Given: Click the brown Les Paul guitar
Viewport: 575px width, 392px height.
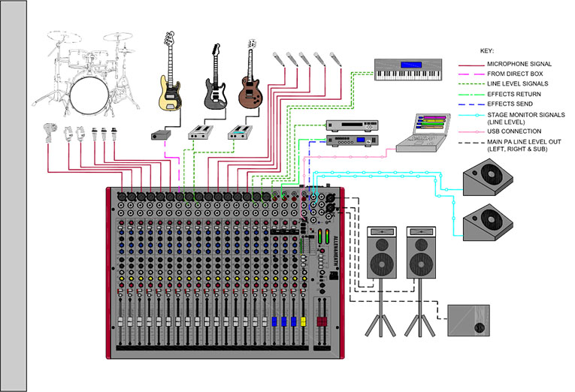Looking at the screenshot, I should [250, 83].
